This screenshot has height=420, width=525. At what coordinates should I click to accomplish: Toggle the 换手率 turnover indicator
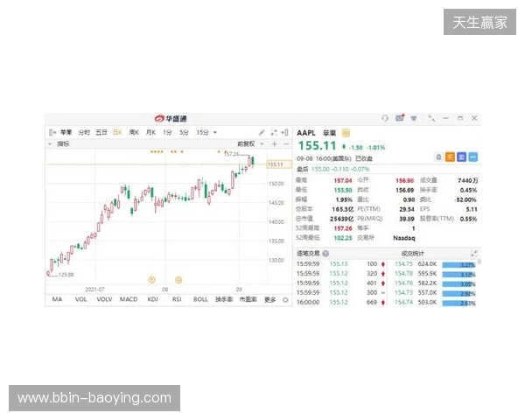224,299
